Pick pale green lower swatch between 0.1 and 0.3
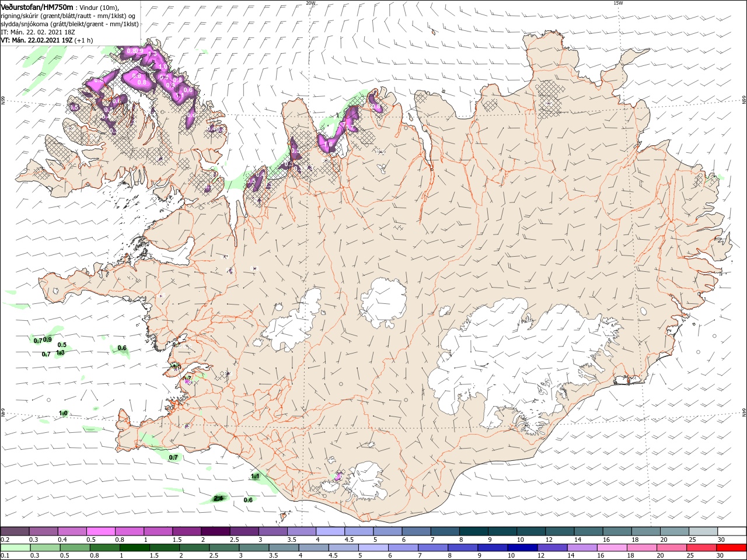The image size is (747, 560). point(15,548)
